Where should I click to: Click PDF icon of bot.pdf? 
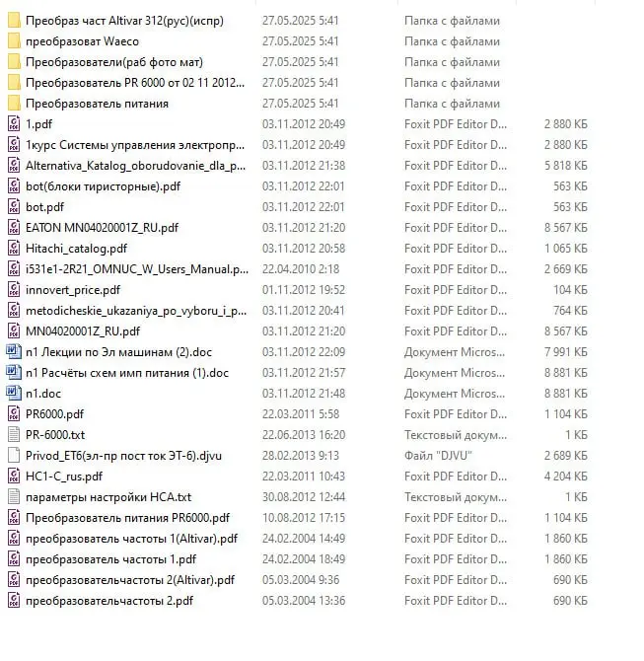14,206
